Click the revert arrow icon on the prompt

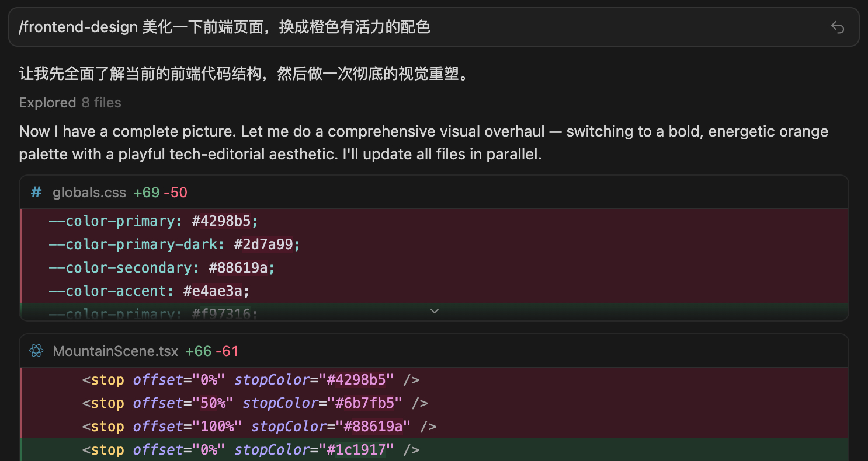point(837,27)
